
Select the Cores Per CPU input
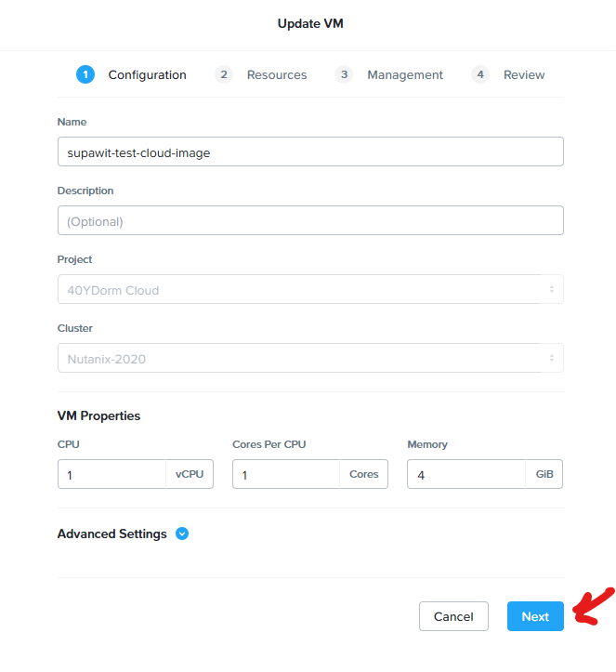coord(286,475)
